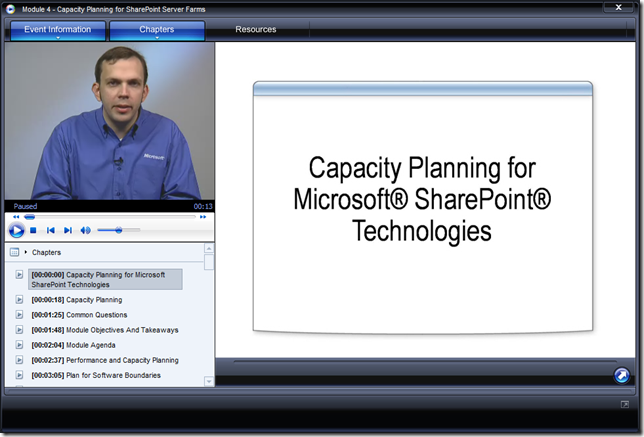644x437 pixels.
Task: Mute audio using the speaker icon
Action: [85, 230]
